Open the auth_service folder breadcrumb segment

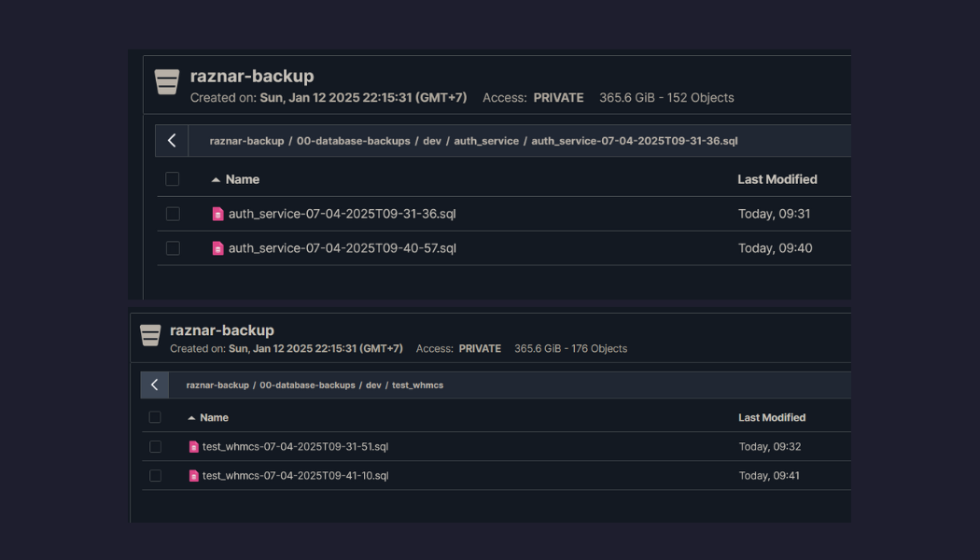point(486,141)
